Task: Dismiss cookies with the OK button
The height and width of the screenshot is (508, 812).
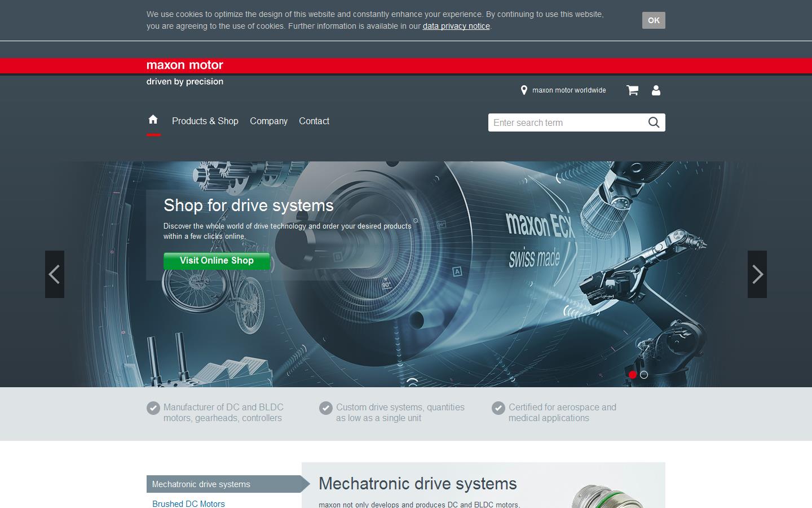Action: click(653, 20)
